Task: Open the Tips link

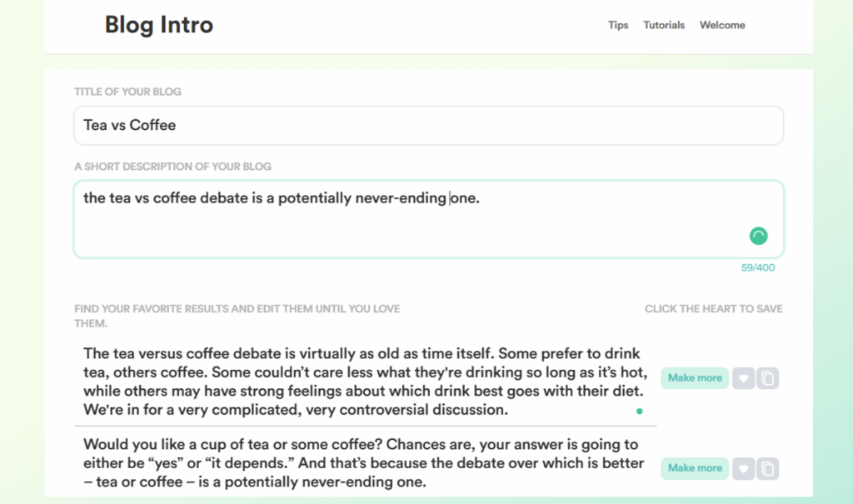Action: [618, 25]
